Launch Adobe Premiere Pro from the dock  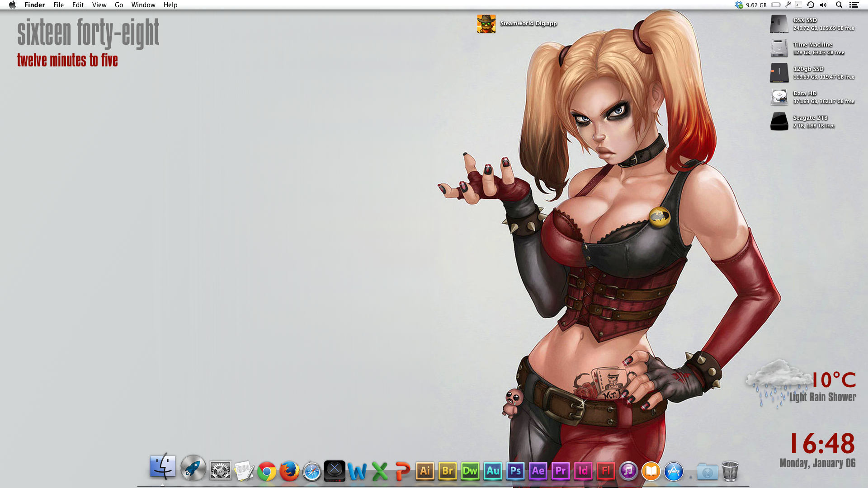click(x=561, y=471)
